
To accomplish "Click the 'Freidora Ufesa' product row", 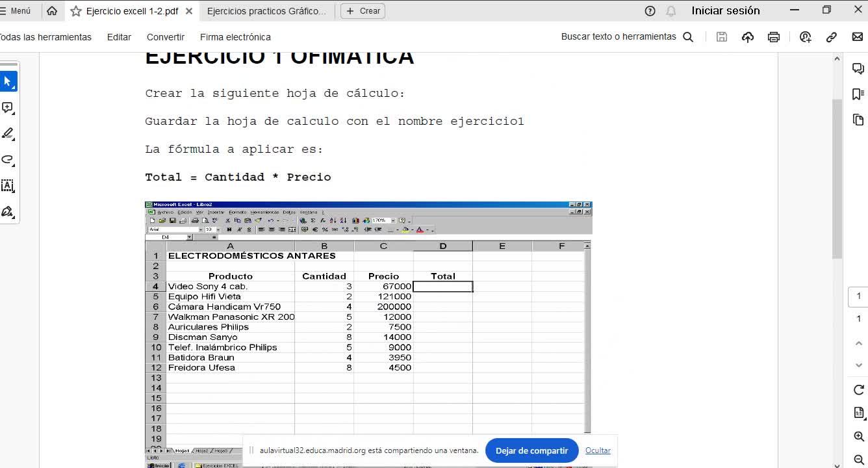I will [x=201, y=368].
